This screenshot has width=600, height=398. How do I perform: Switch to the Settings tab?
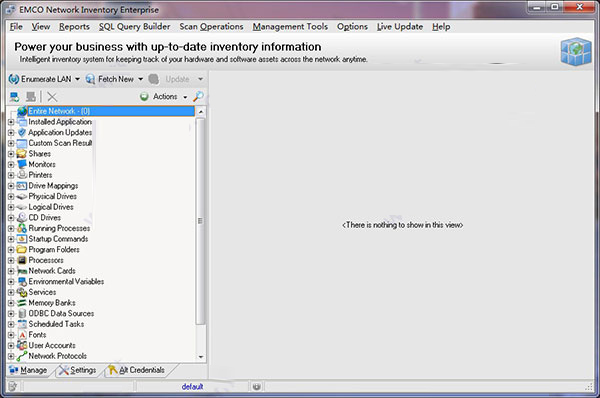78,370
